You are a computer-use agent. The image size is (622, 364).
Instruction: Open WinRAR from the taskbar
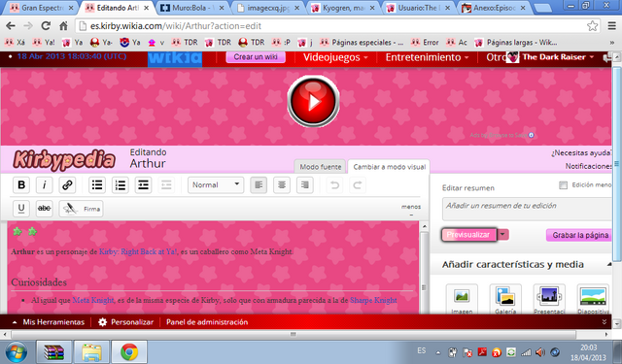pyautogui.click(x=54, y=352)
